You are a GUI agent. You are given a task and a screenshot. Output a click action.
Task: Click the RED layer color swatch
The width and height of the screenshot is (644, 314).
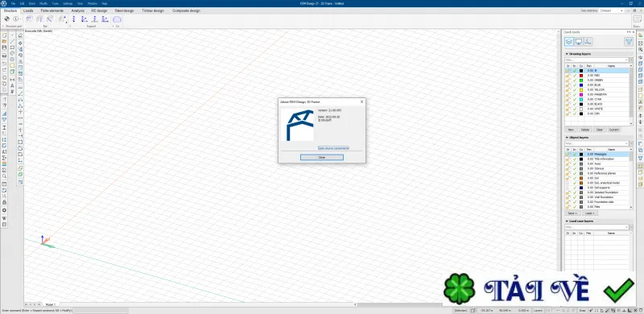point(581,76)
